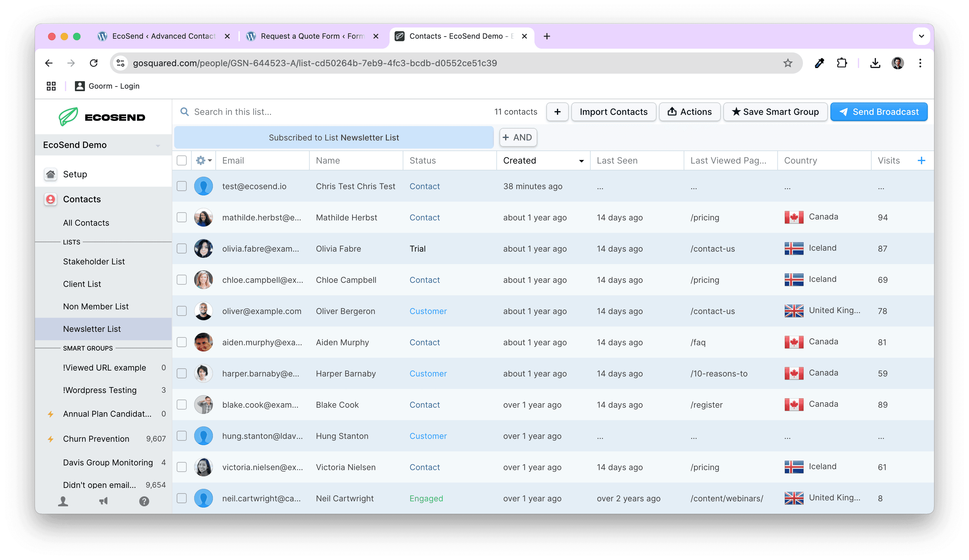
Task: Click Save Smart Group button
Action: [775, 112]
